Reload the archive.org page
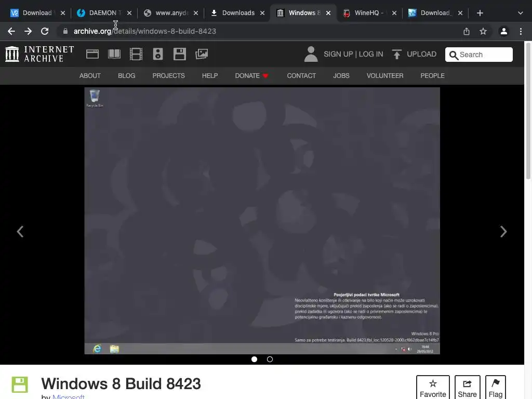Viewport: 532px width, 399px height. [45, 31]
